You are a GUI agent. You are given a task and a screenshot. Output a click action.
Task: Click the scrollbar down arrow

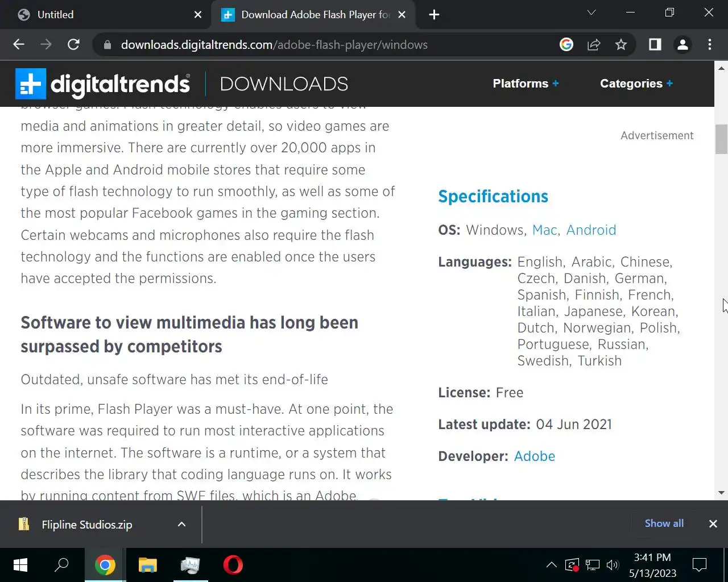(x=721, y=493)
